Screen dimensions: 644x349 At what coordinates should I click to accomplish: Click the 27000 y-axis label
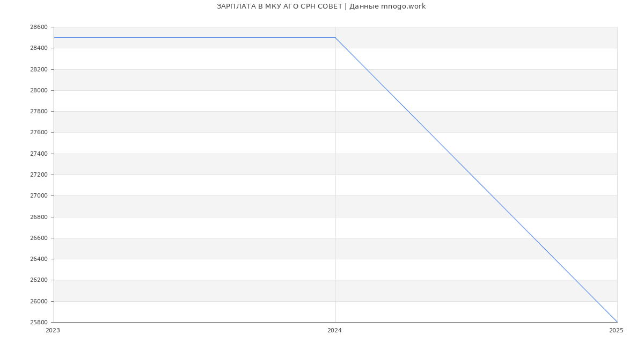tap(39, 196)
